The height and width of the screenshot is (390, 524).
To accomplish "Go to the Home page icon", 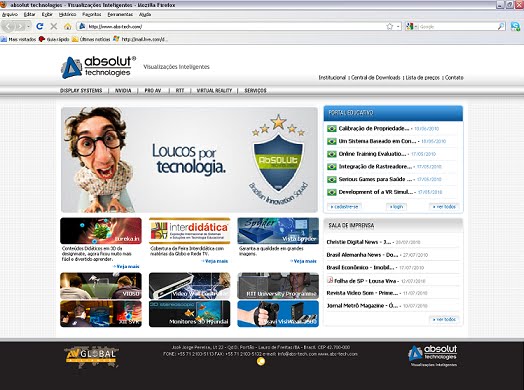I will pyautogui.click(x=68, y=26).
